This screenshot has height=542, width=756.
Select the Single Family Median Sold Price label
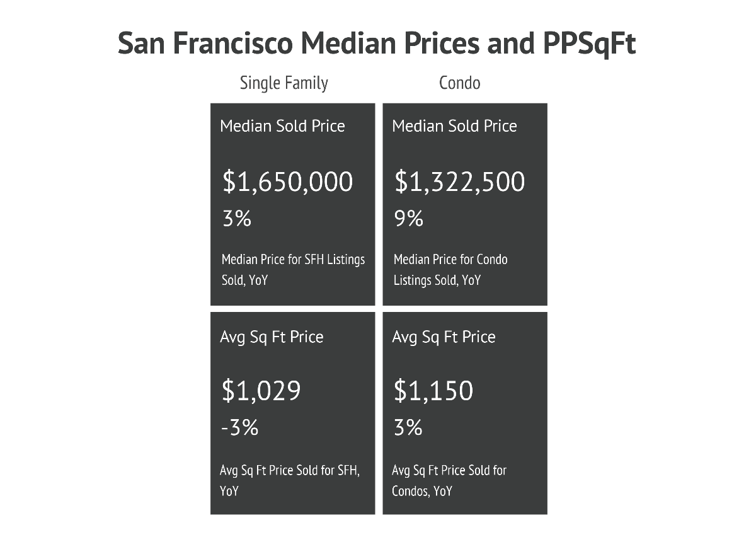coord(283,126)
